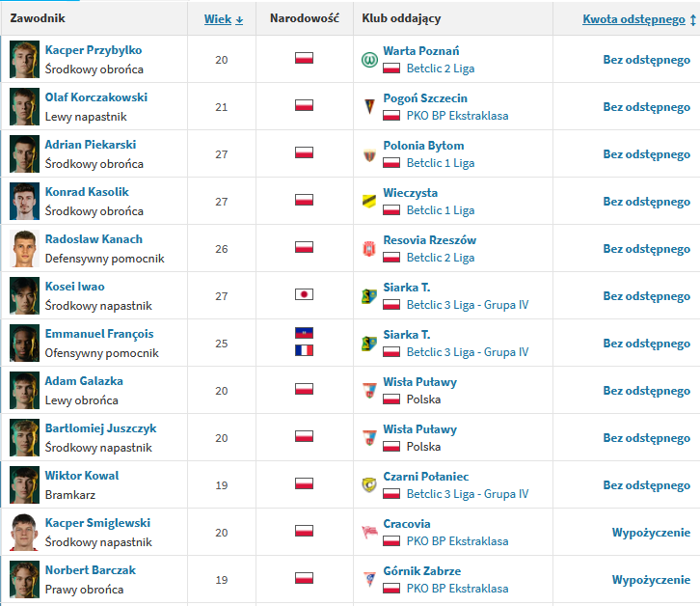Open Emmanuel François player profile

(99, 334)
